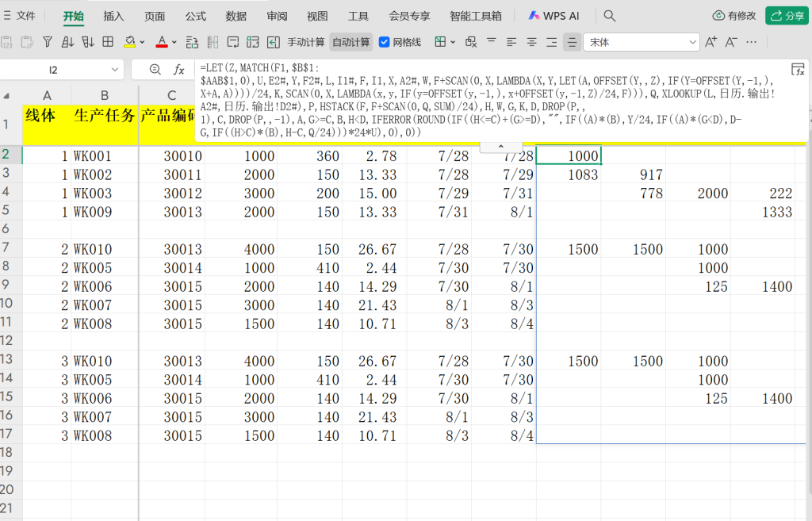This screenshot has width=812, height=521.
Task: Click inside the LET formula text
Action: coord(488,100)
